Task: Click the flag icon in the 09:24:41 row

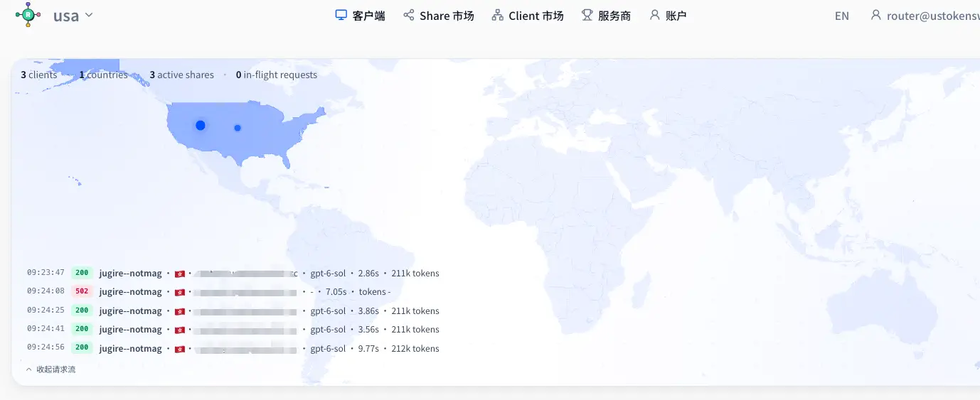Action: point(179,330)
